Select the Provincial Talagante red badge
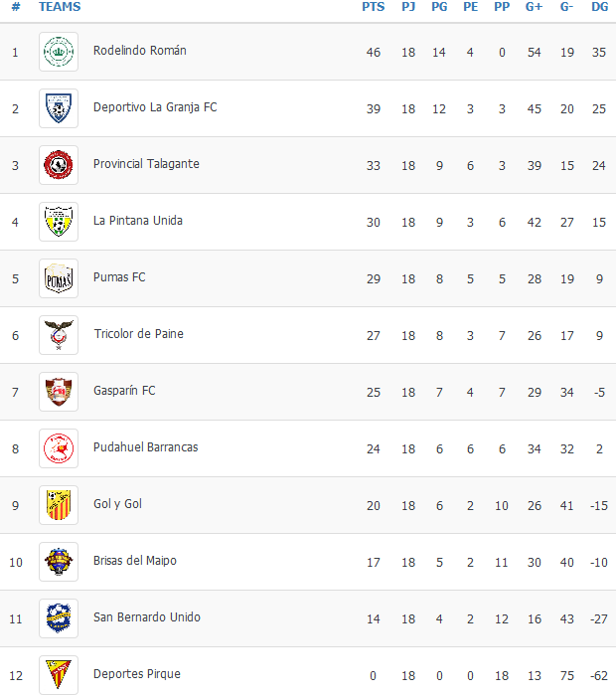The image size is (616, 699). point(59,165)
